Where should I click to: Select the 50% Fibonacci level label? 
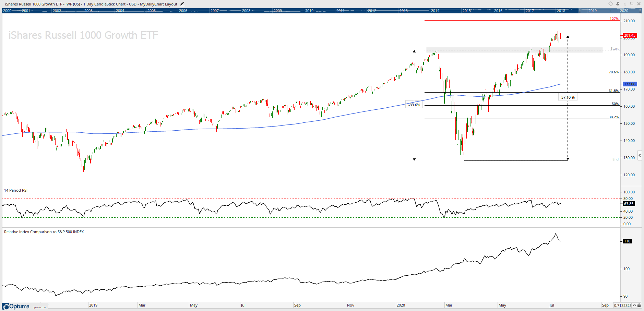(x=615, y=104)
